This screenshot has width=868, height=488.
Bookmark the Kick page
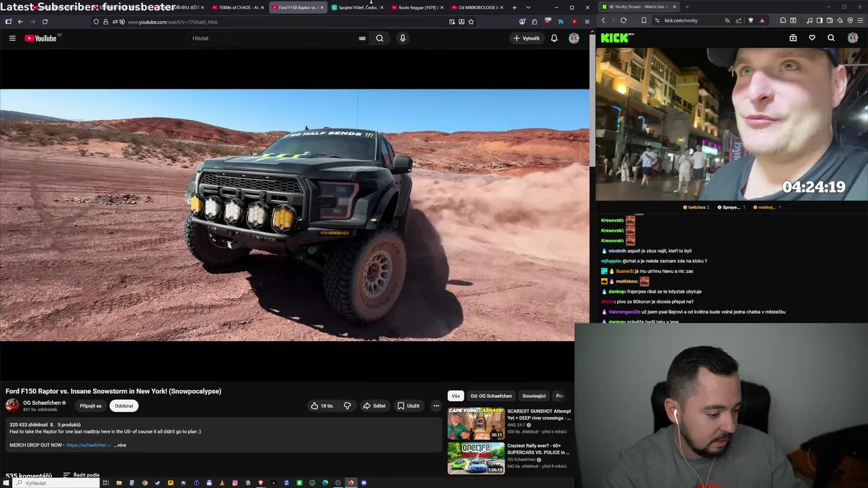pos(644,20)
